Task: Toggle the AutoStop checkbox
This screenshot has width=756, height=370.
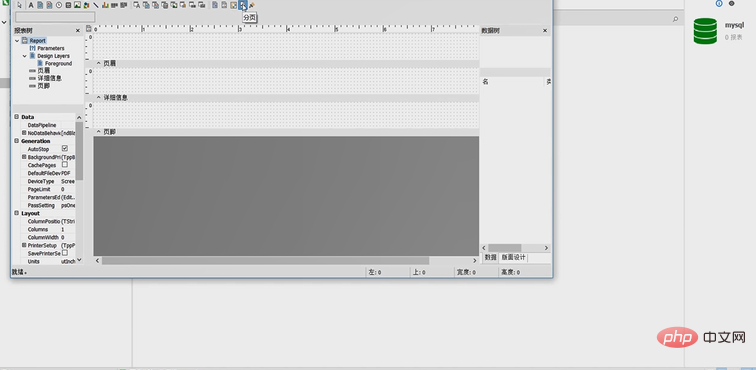Action: pos(65,149)
